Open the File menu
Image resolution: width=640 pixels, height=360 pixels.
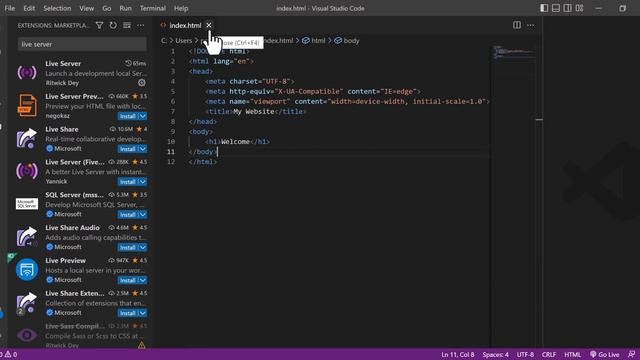click(x=10, y=8)
